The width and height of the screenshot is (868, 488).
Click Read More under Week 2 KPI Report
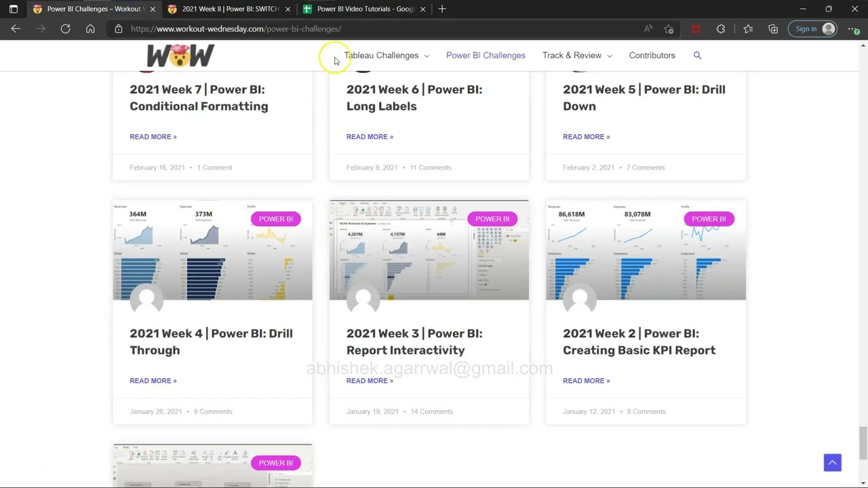click(x=587, y=381)
